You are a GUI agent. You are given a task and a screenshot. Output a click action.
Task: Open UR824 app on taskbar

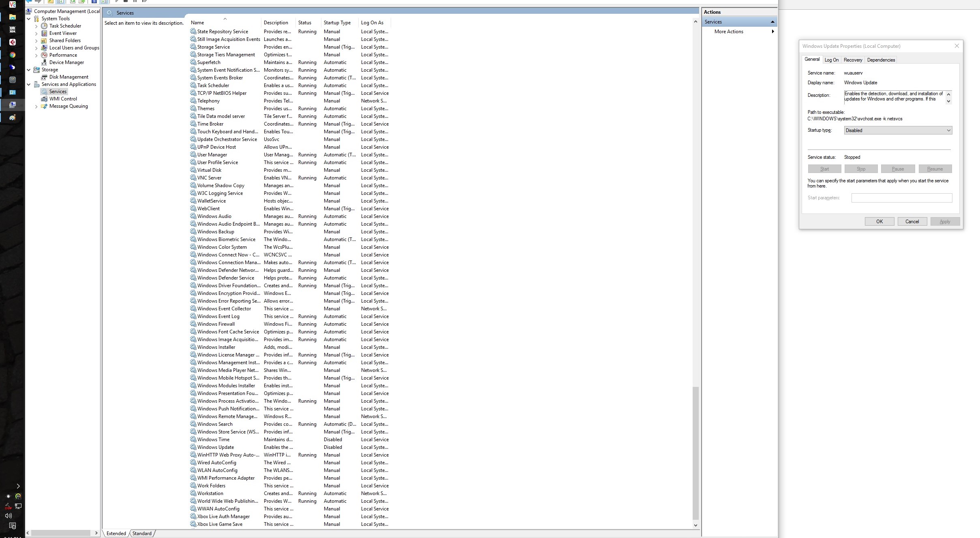coord(13,30)
